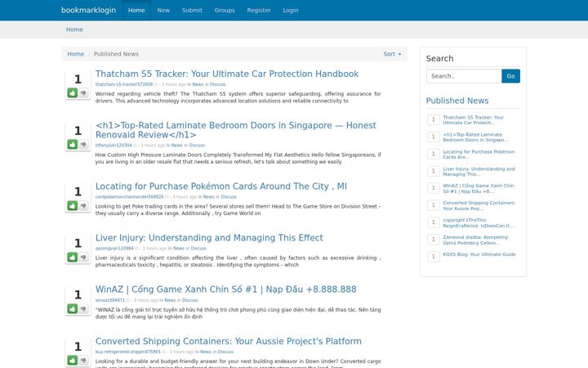Click sidebar vote count beside KOXS Blog

tap(434, 257)
